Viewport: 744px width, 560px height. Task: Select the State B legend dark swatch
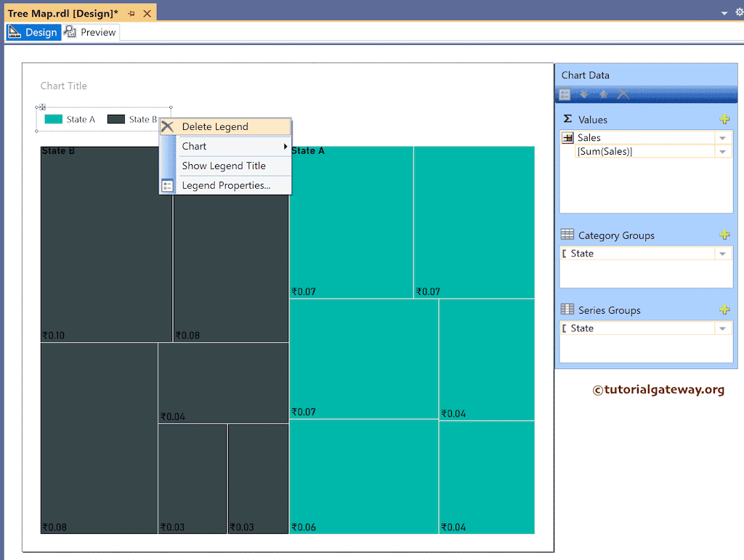[116, 119]
